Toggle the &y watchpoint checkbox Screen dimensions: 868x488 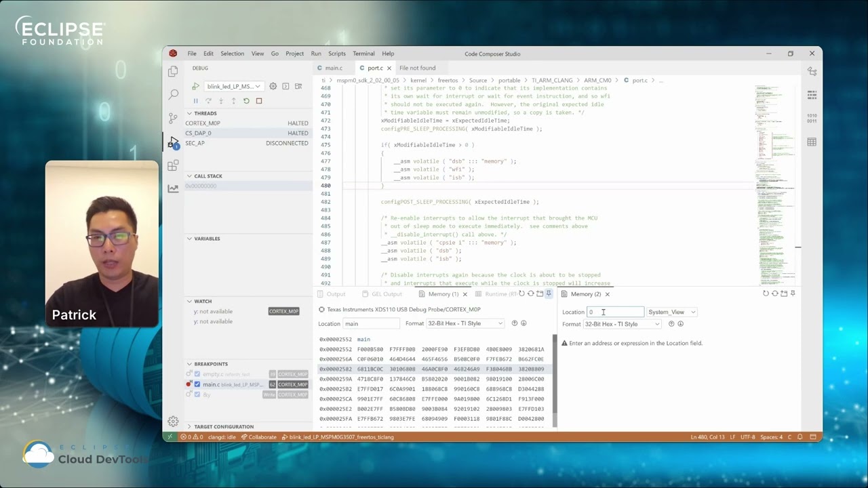click(197, 394)
